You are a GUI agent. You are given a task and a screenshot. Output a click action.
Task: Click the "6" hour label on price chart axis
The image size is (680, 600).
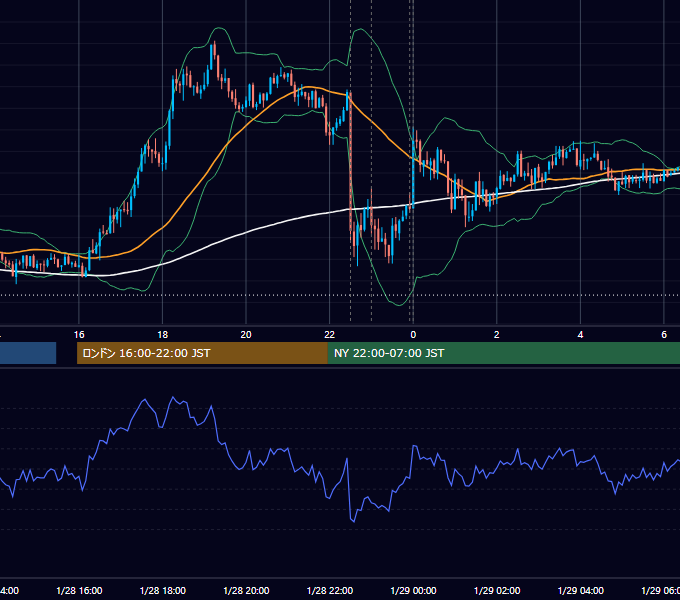point(664,335)
